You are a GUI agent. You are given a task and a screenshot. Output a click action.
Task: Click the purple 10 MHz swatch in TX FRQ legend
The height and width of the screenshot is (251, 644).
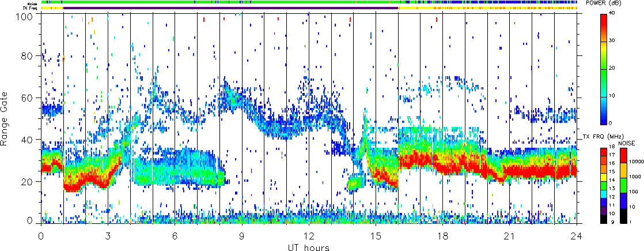(605, 210)
